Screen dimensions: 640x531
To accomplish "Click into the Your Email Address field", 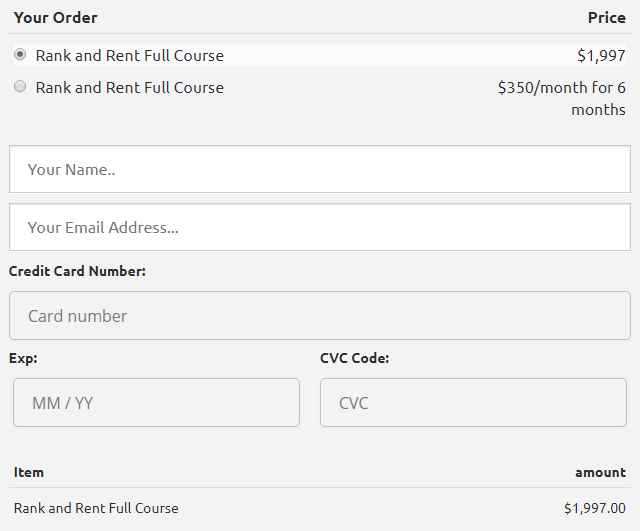I will click(320, 227).
